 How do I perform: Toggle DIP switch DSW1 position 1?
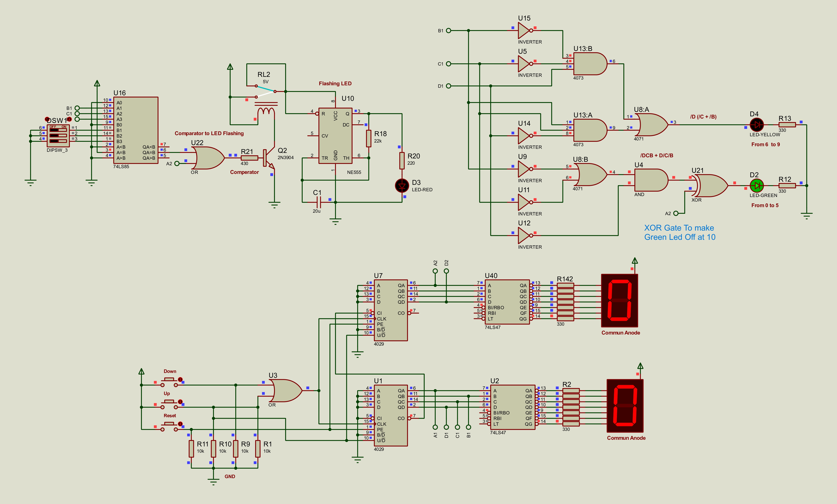click(58, 130)
